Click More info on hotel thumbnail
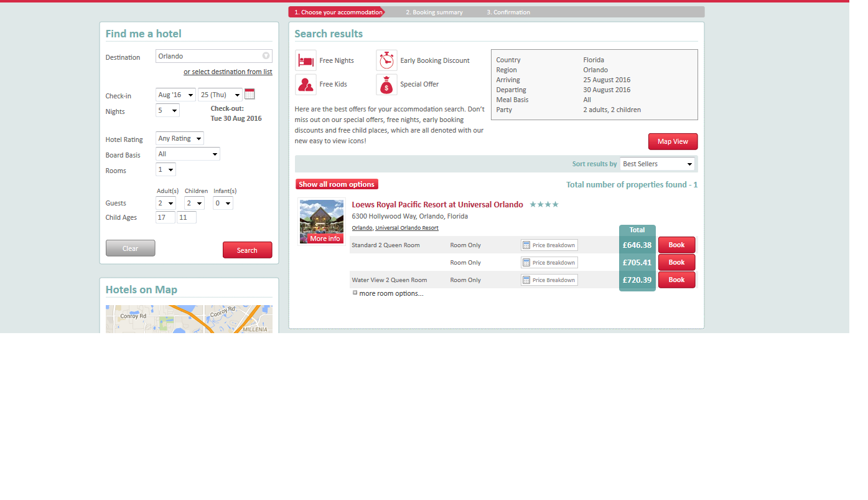This screenshot has height=500, width=868. coord(325,238)
